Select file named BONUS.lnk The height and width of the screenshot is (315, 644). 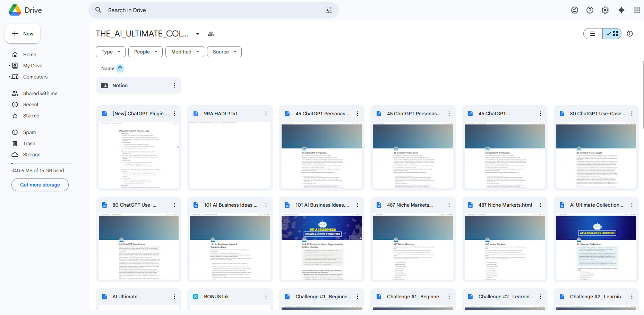tap(216, 297)
